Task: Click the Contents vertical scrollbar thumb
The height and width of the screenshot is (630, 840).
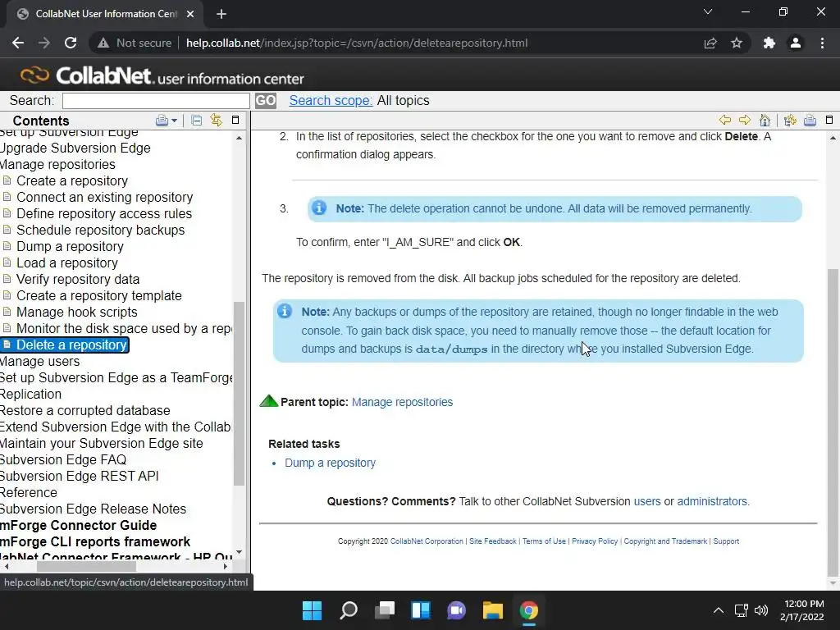Action: (x=239, y=394)
